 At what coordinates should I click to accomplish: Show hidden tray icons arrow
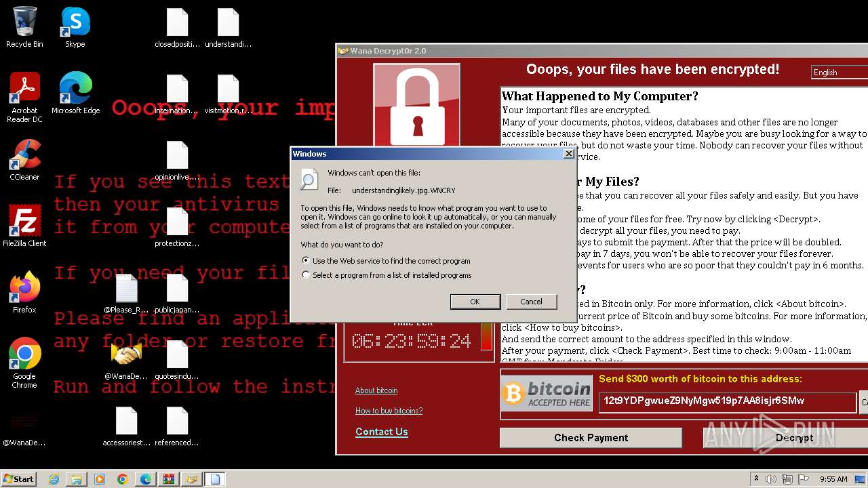point(756,479)
